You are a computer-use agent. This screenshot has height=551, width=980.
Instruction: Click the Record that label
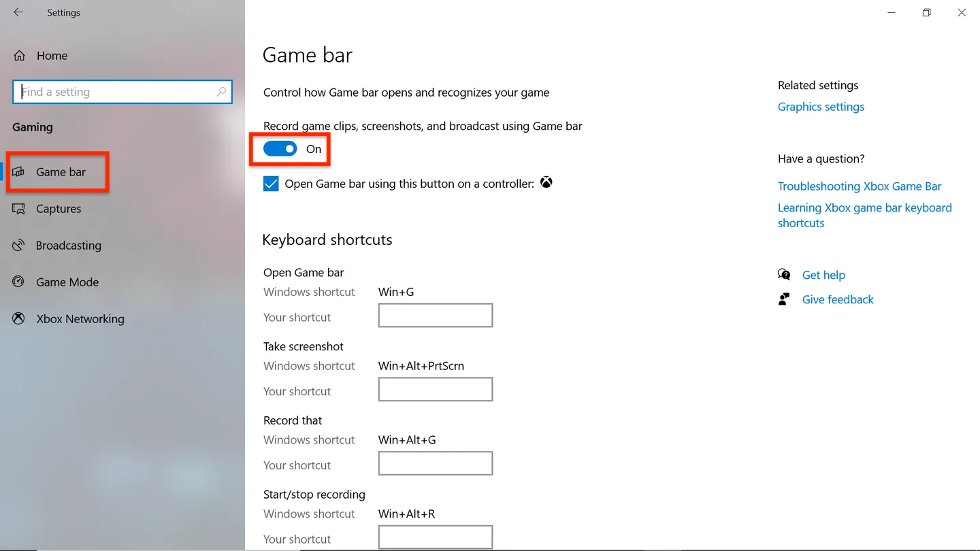point(293,420)
